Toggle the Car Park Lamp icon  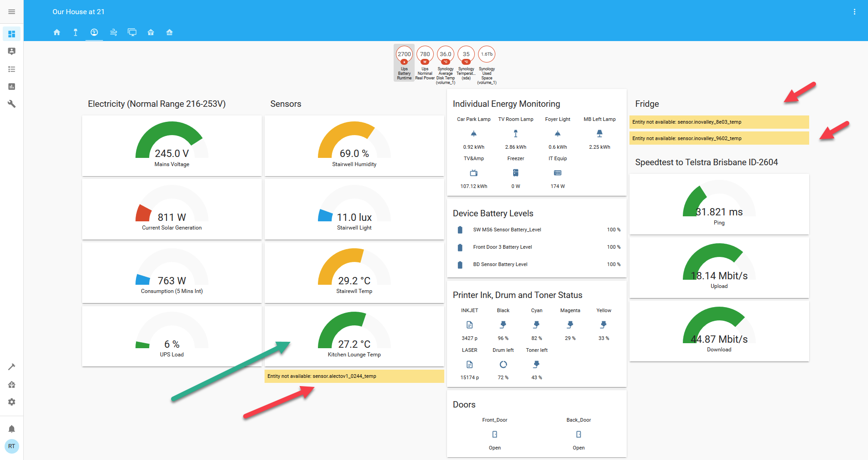click(474, 134)
